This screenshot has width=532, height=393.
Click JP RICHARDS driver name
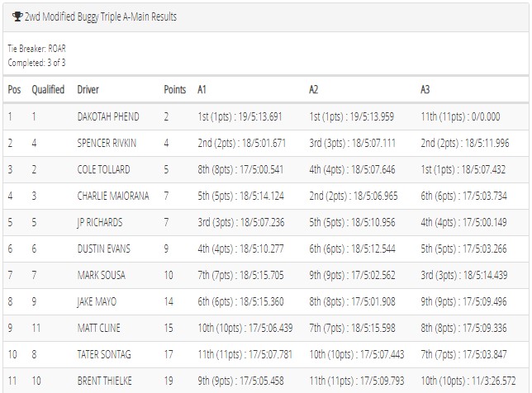coord(100,222)
